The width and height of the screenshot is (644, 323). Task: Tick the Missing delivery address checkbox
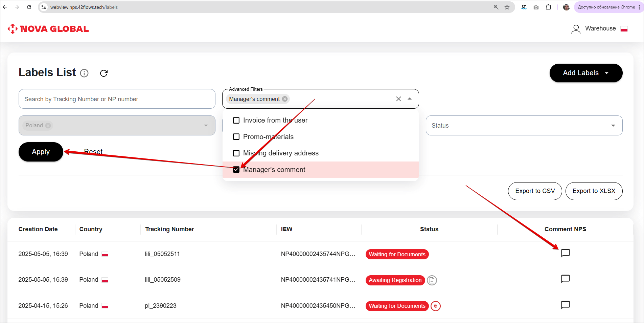click(236, 153)
